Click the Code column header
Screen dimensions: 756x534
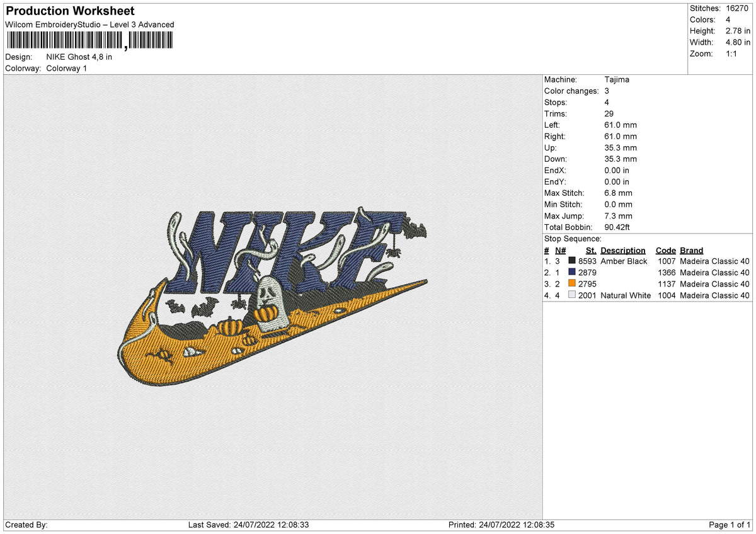pyautogui.click(x=665, y=251)
